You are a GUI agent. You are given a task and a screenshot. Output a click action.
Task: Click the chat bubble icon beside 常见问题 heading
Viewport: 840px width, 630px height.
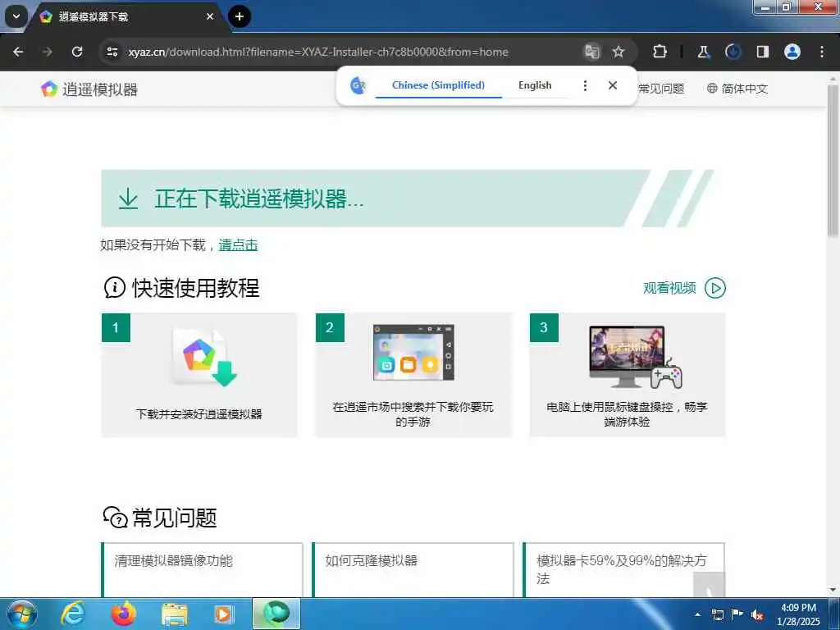115,518
